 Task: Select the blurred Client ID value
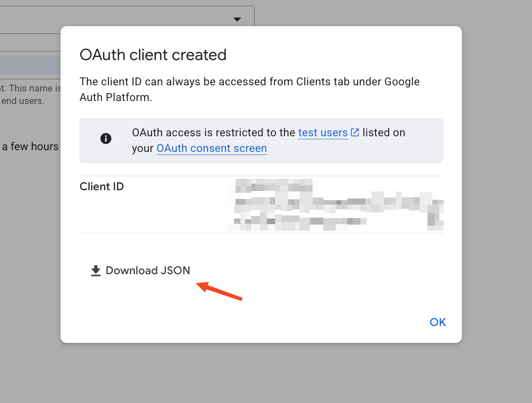click(335, 205)
